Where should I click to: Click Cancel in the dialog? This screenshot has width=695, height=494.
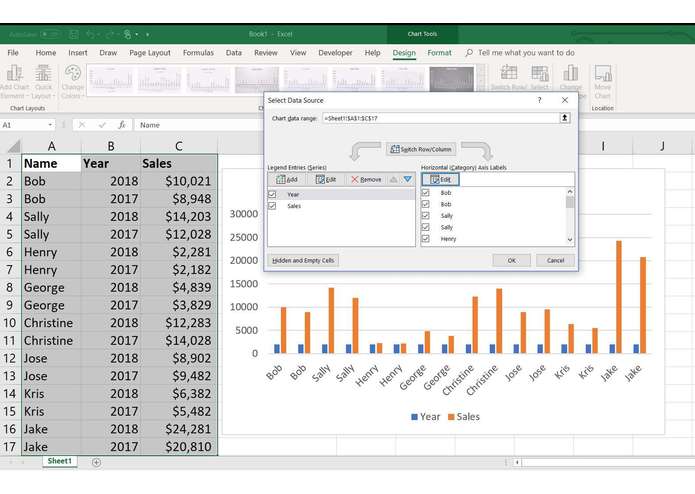tap(555, 261)
